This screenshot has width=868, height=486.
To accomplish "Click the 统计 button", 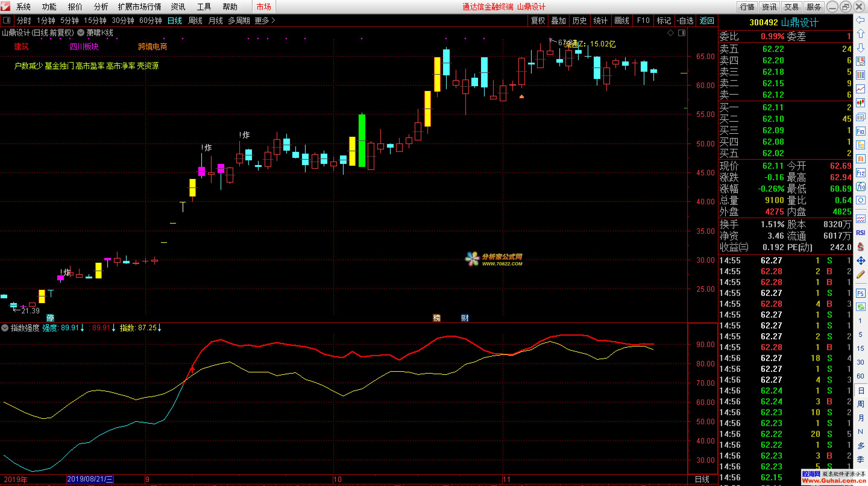I will pyautogui.click(x=600, y=21).
